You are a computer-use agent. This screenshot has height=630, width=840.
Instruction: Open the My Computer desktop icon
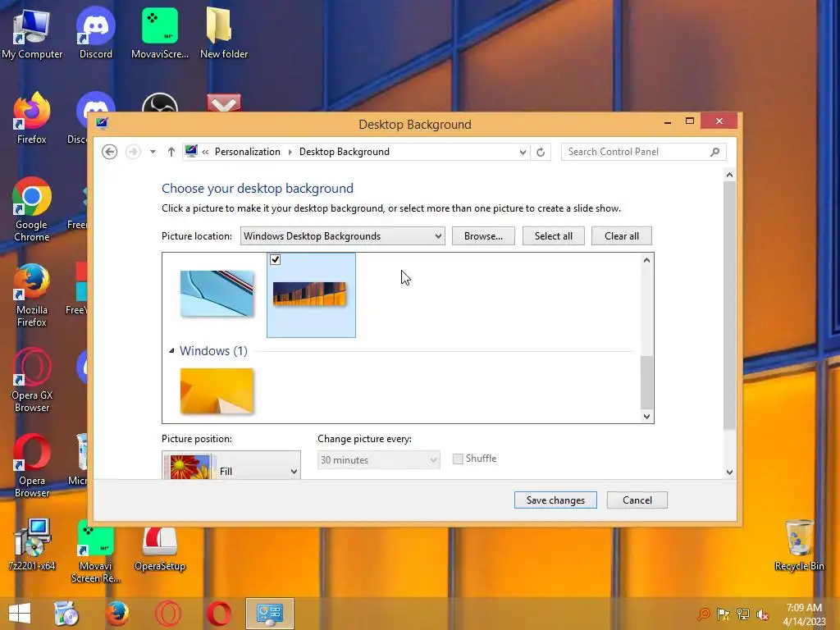coord(32,33)
